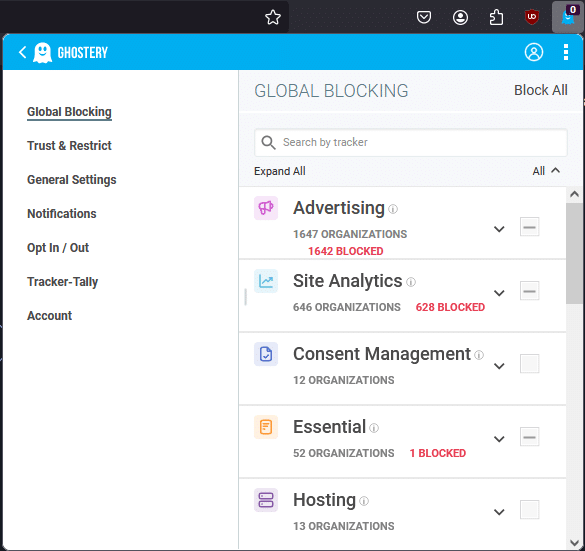Toggle the Essential blocking checkbox
Screen dimensions: 585x551
click(530, 437)
